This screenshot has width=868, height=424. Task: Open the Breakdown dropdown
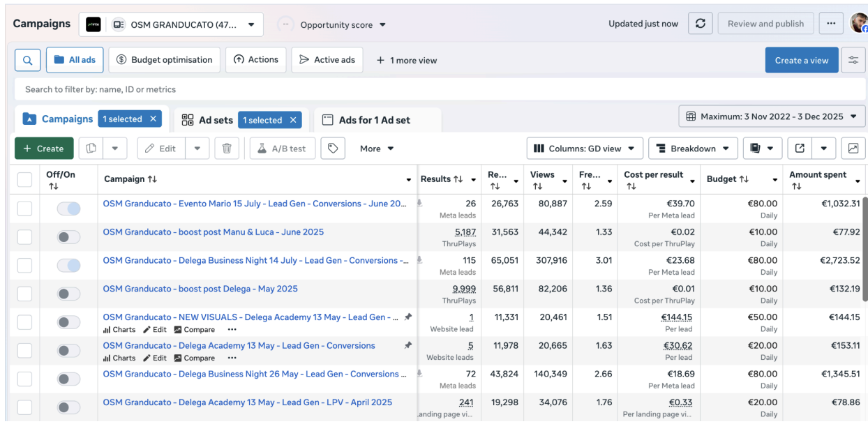coord(692,149)
